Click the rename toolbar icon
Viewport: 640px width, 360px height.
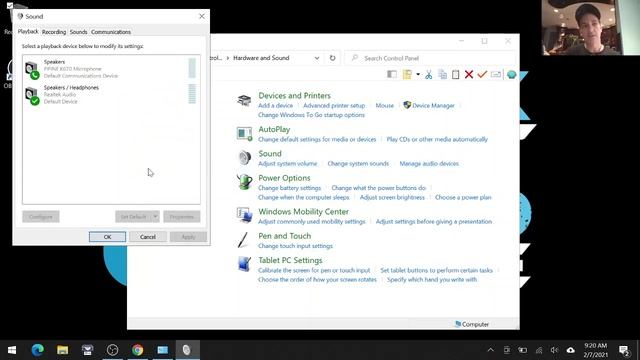(496, 75)
